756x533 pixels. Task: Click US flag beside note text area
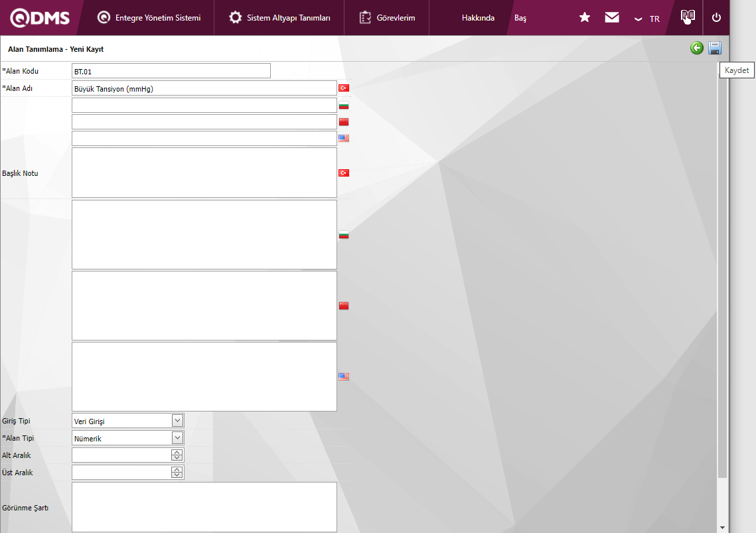click(344, 376)
